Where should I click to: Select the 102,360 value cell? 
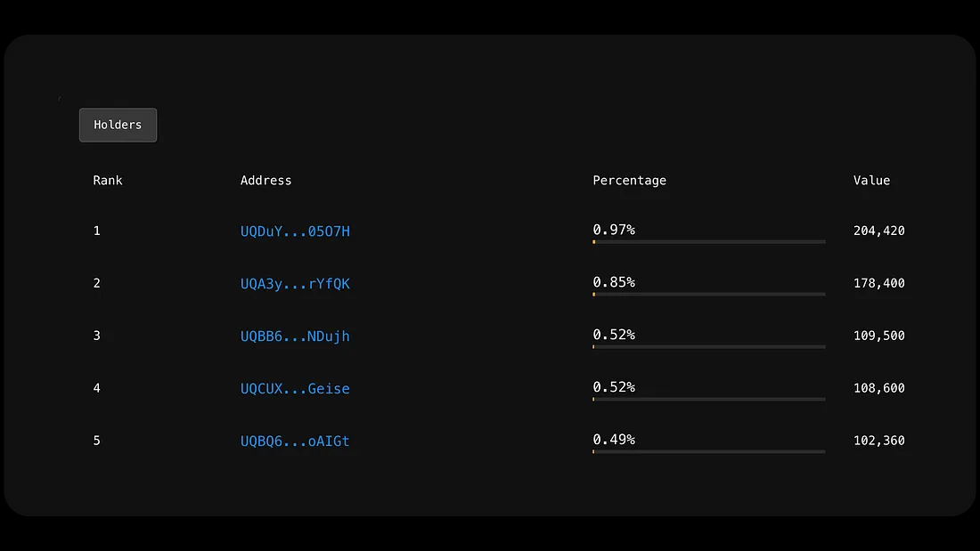point(878,442)
